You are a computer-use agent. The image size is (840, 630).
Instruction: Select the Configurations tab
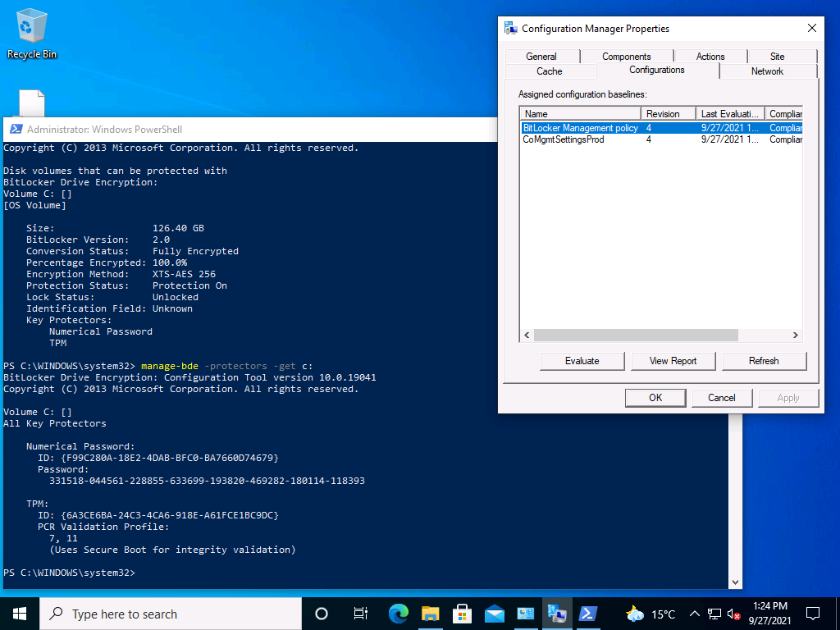(657, 71)
